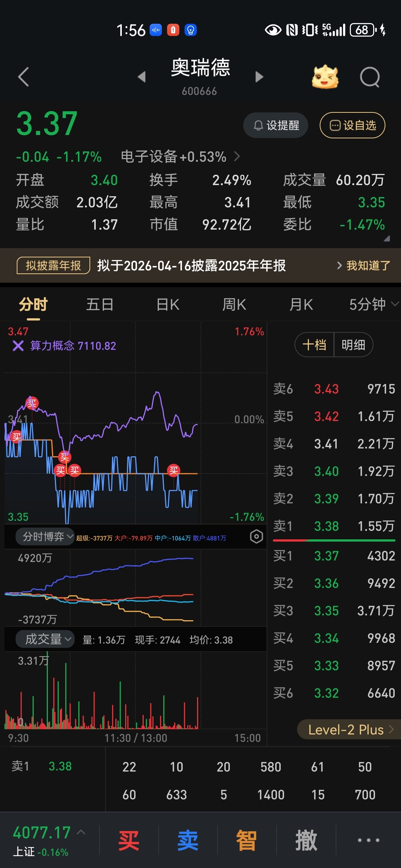Select 买1 row at 3.37
Screen dimensions: 401x868
[x=334, y=556]
